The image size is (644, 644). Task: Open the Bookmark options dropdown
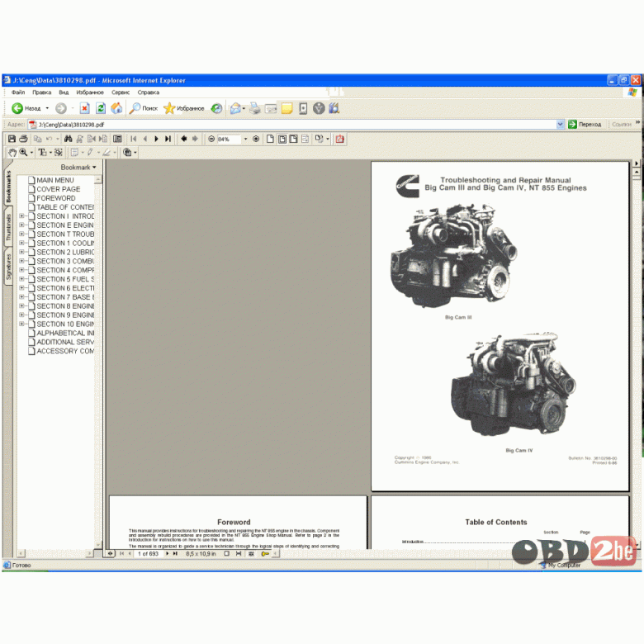[x=78, y=167]
